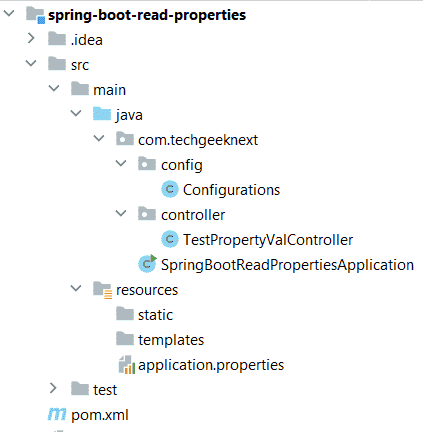
Task: Click the com.techgeeknext package icon
Action: [x=125, y=139]
